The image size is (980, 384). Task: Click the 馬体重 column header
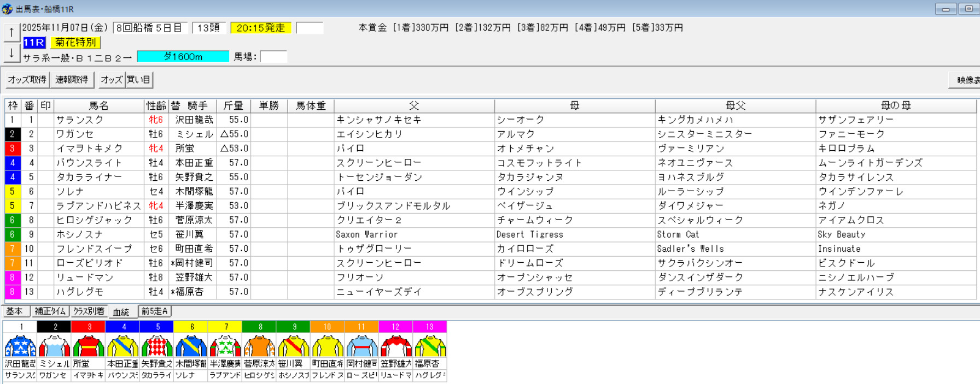(x=311, y=106)
